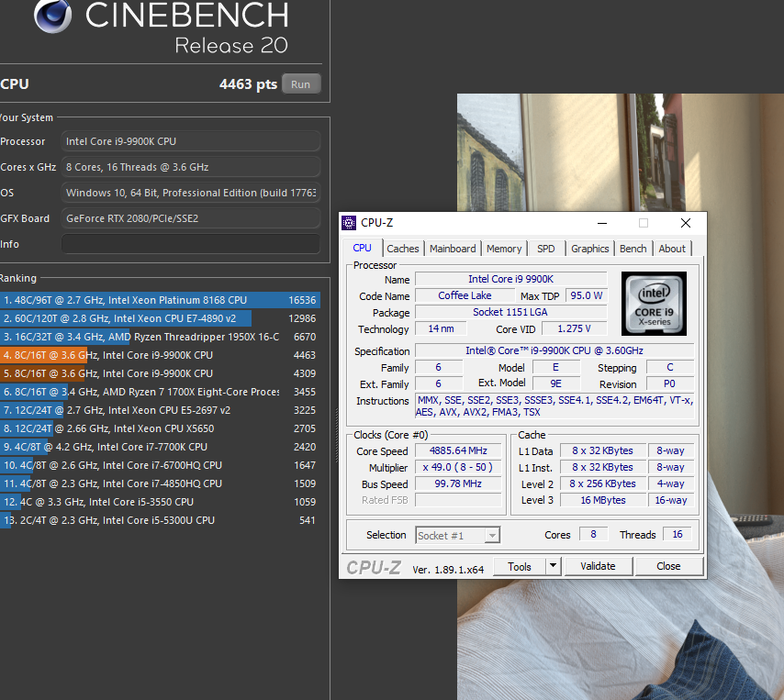Click the Level 2 cache value 8 x 256 KBytes
Image resolution: width=784 pixels, height=700 pixels.
click(603, 483)
